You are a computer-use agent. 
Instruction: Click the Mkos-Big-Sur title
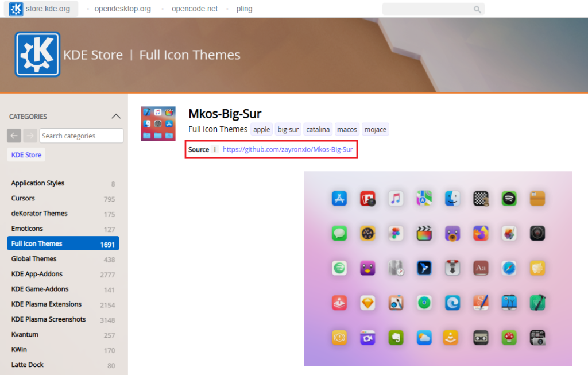225,114
